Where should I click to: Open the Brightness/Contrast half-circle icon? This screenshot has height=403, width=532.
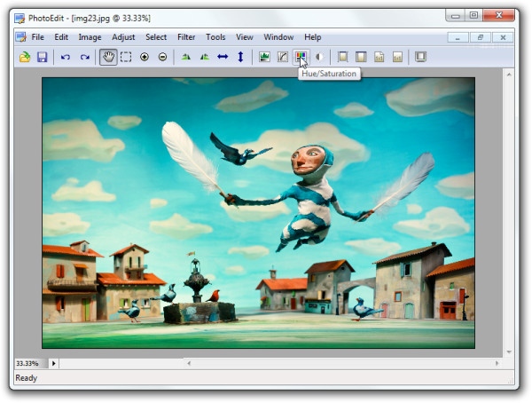point(319,57)
